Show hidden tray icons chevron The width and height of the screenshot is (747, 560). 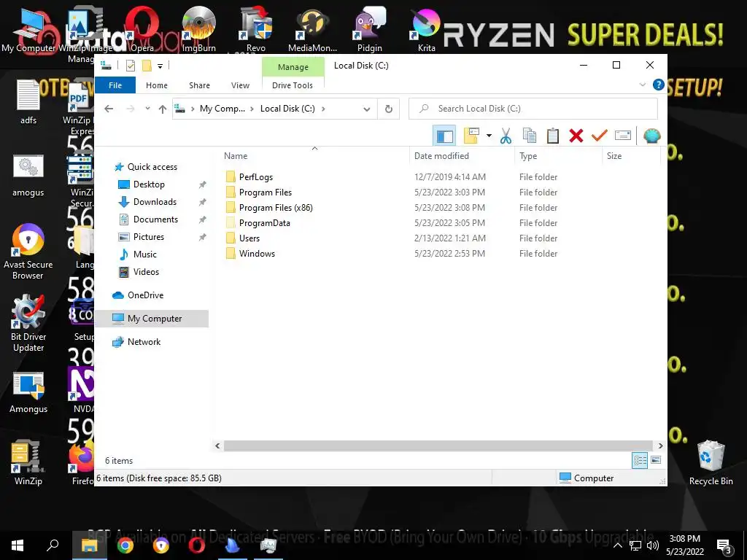tap(617, 545)
